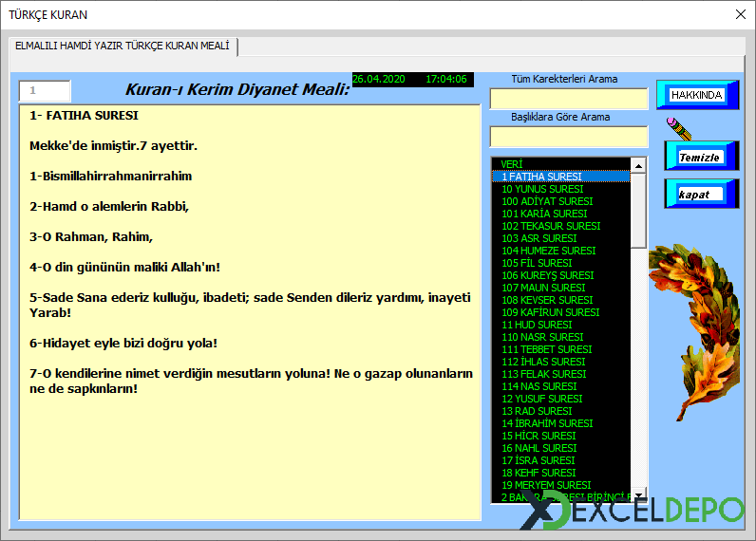The image size is (756, 541).
Task: Select 113 FELAK SURESI in list
Action: (561, 374)
